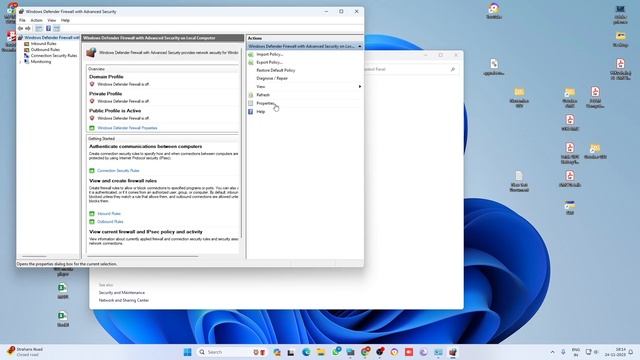Click the blue Help icon in the toolbar
Screen dimensions: 640x360
click(48, 29)
